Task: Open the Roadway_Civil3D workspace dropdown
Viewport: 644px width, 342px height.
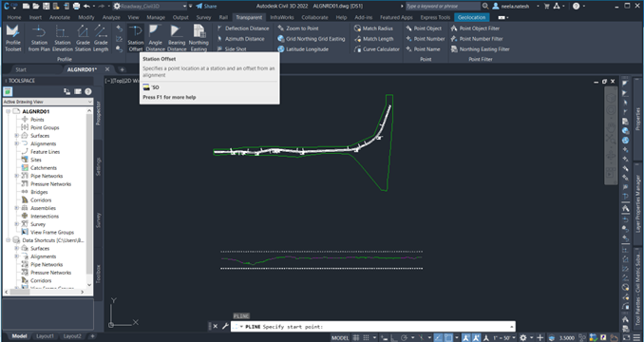Action: coord(150,6)
